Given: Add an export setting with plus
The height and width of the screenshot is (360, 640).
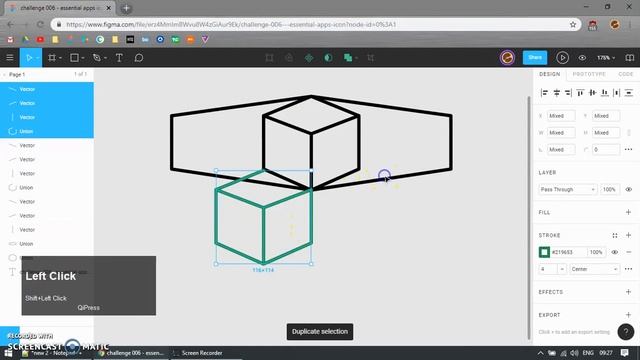Looking at the screenshot, I should point(628,315).
